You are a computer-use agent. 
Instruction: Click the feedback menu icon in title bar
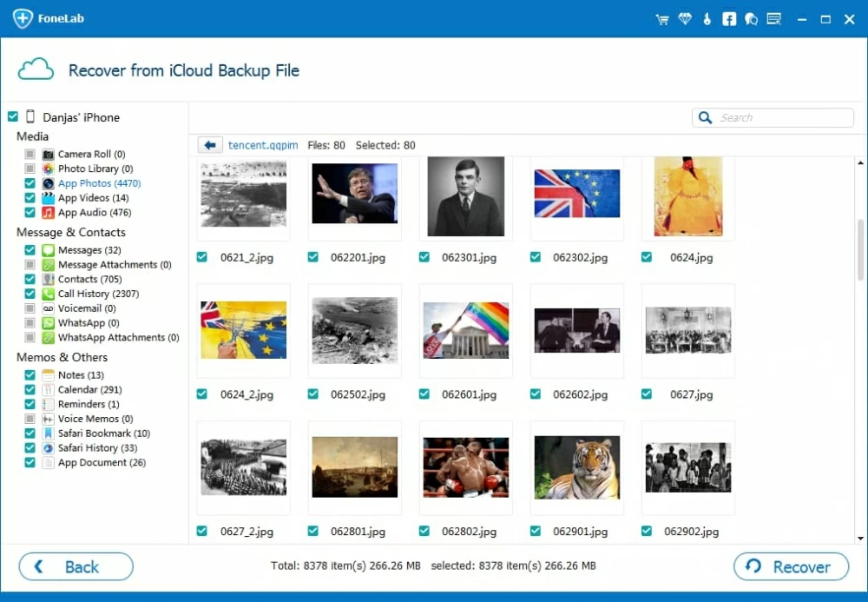tap(773, 19)
